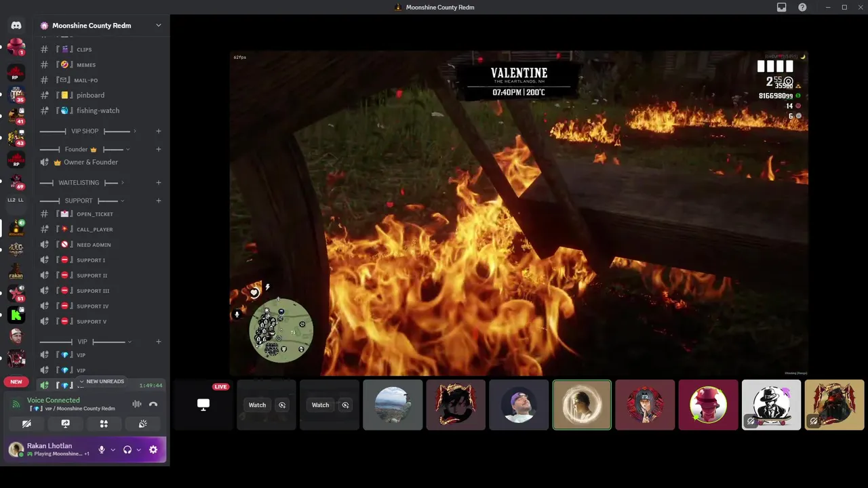
Task: Open noise suppression waveform icon
Action: [x=137, y=404]
